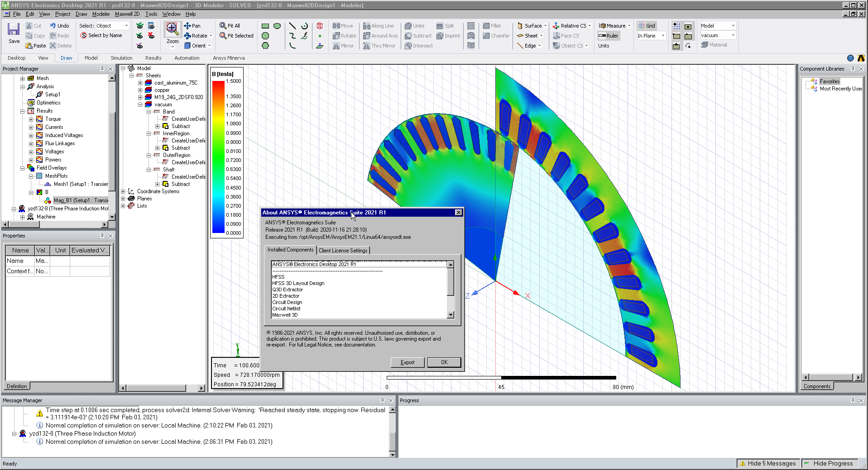Switch to the Results ribbon tab
Image resolution: width=868 pixels, height=470 pixels.
pos(153,58)
